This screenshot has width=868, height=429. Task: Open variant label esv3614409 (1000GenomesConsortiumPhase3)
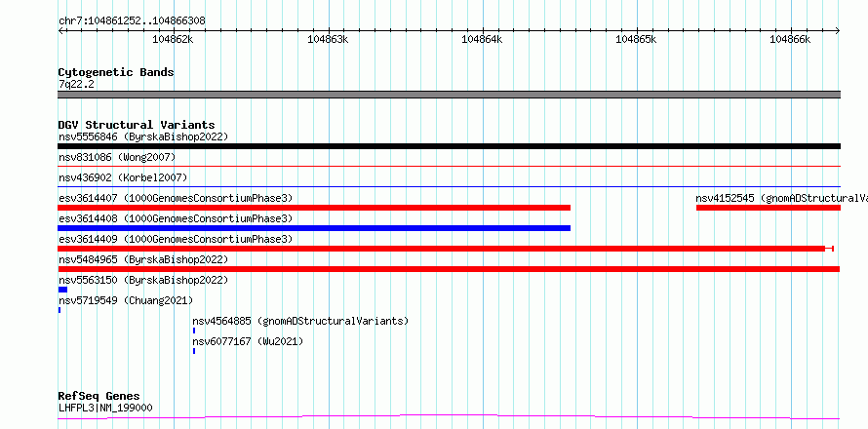tap(176, 239)
